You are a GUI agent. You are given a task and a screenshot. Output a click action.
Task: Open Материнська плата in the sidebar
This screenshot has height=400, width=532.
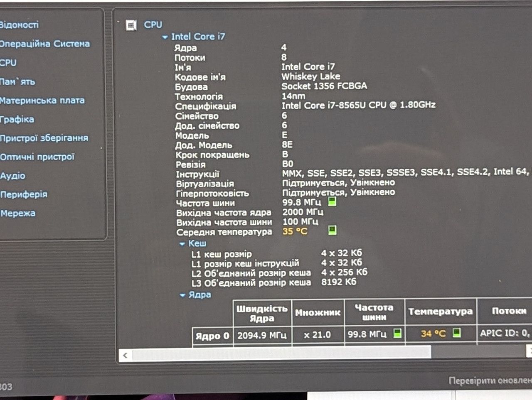tap(42, 101)
